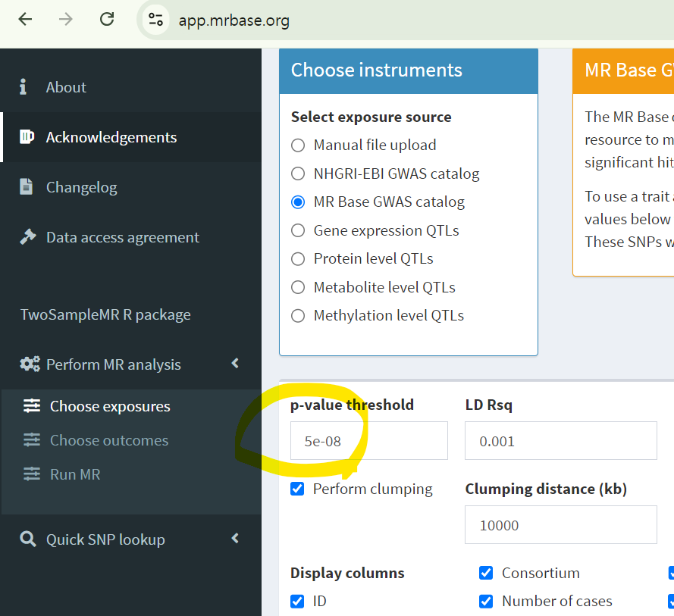Screen dimensions: 674x616
Task: Open Data access agreement
Action: [123, 238]
